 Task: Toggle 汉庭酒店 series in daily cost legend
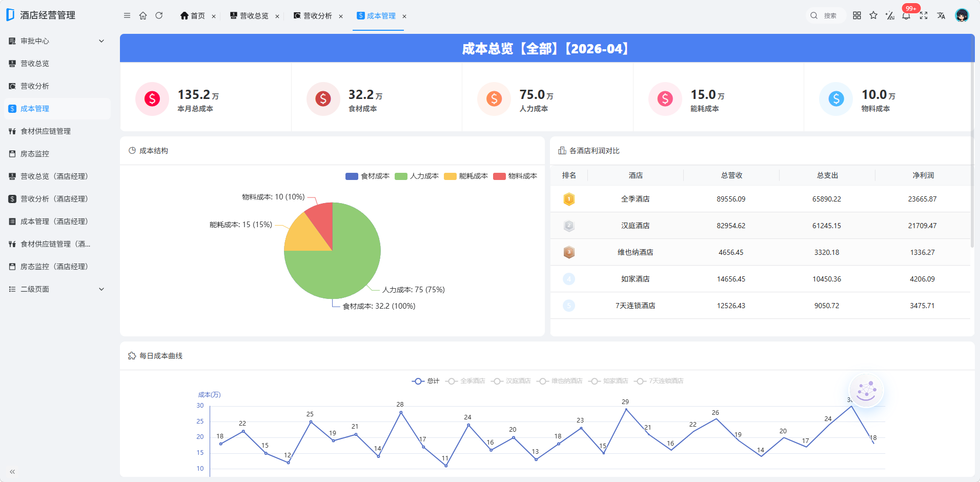pyautogui.click(x=511, y=381)
